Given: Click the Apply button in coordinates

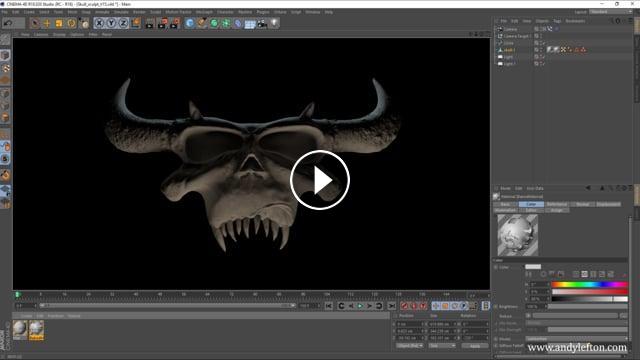Looking at the screenshot, I should point(475,346).
